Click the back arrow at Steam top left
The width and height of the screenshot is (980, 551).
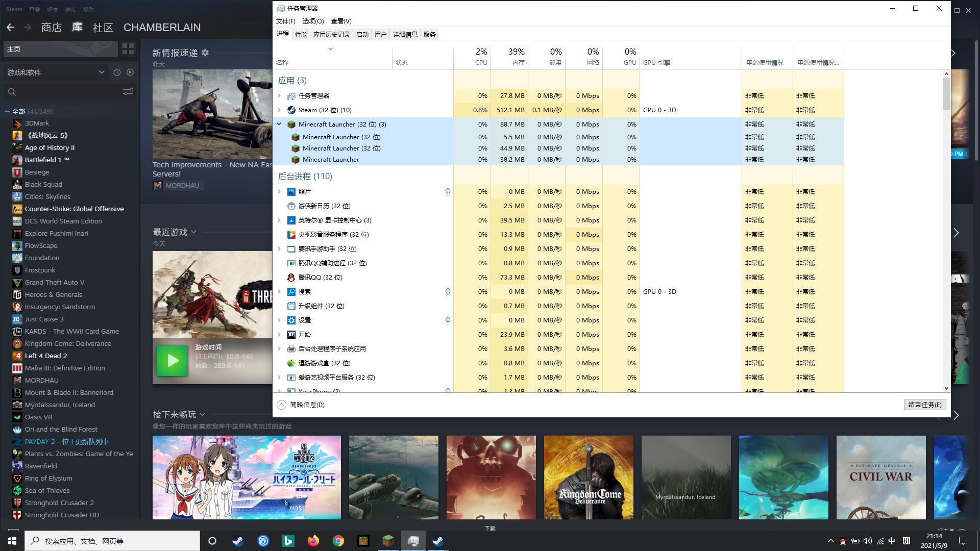10,27
